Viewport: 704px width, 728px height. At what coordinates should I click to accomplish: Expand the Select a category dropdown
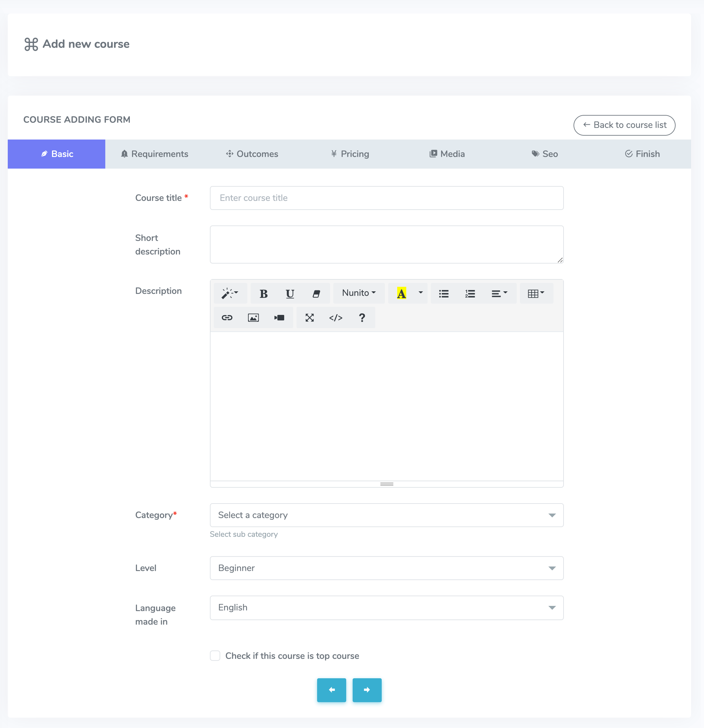pos(387,515)
